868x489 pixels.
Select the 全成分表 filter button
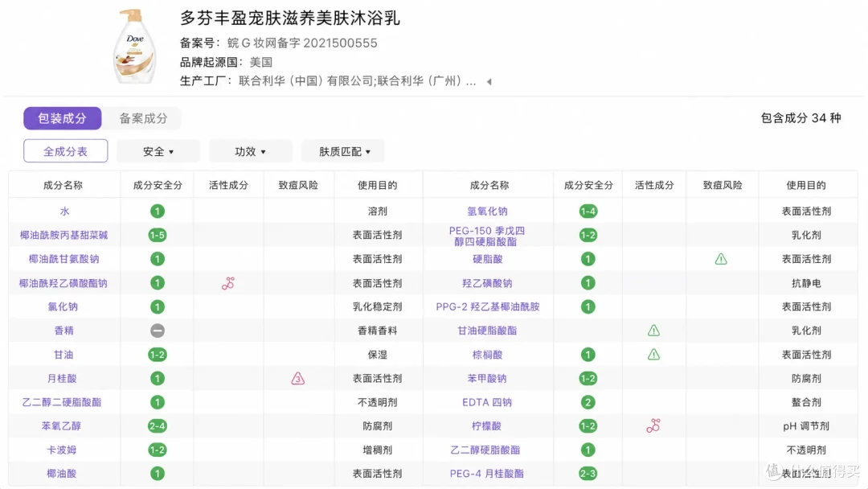tap(65, 151)
